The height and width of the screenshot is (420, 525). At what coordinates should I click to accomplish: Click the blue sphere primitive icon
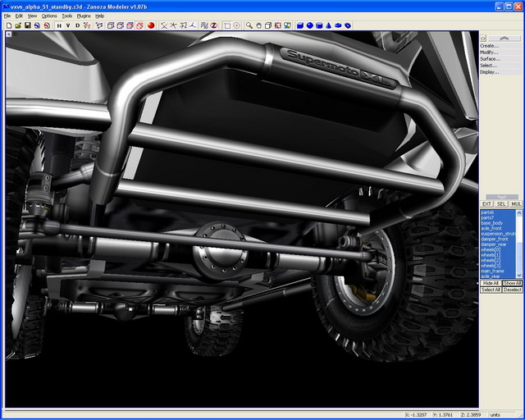click(x=309, y=25)
